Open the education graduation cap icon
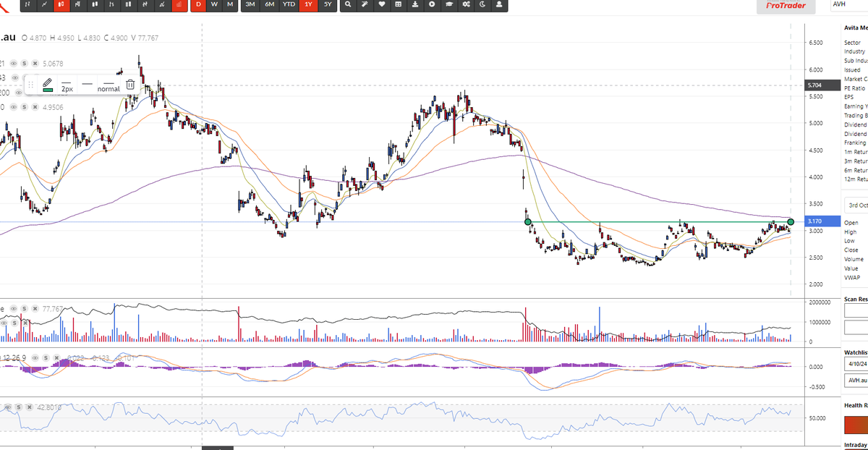Viewport: 868px width, 450px height. [448, 4]
